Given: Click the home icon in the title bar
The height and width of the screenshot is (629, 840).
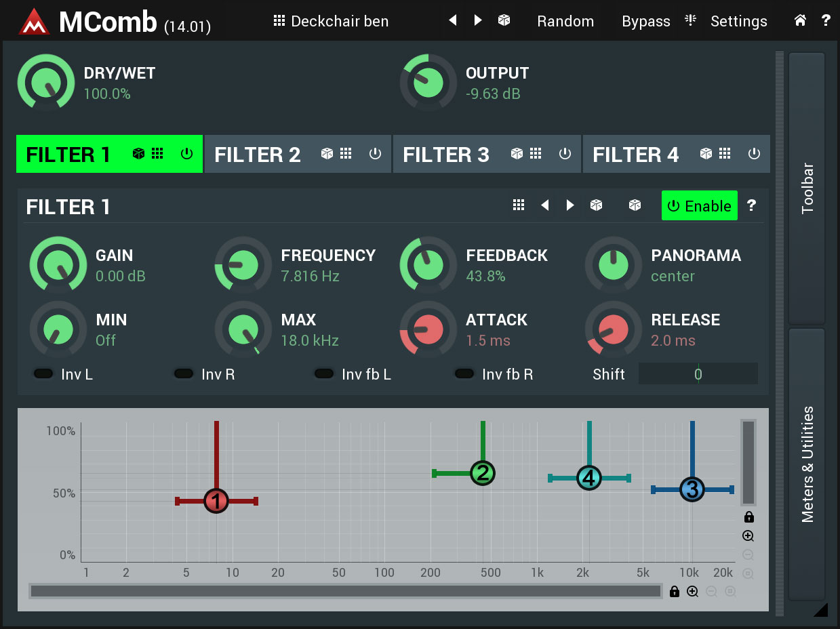Looking at the screenshot, I should [x=800, y=21].
